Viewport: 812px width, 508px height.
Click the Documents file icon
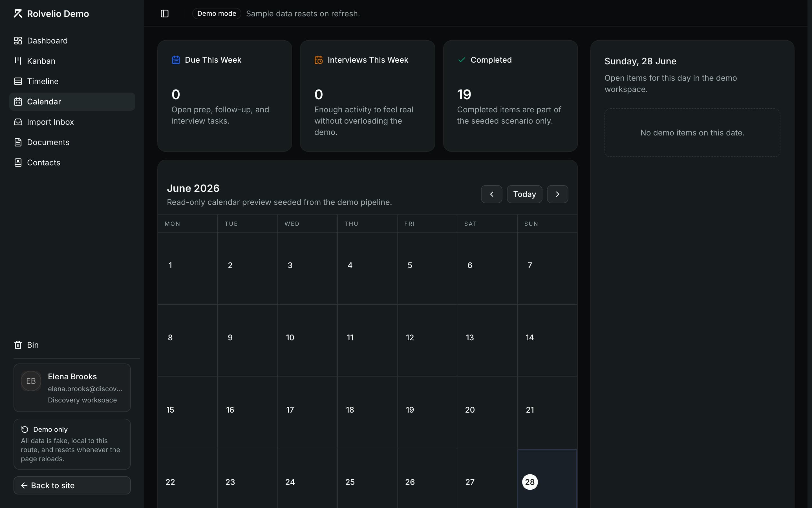pos(18,142)
